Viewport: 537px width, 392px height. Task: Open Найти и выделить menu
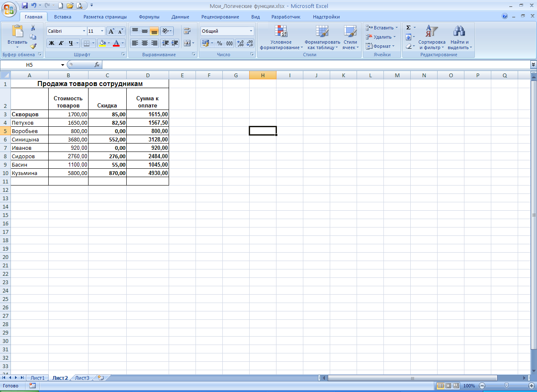tap(460, 37)
